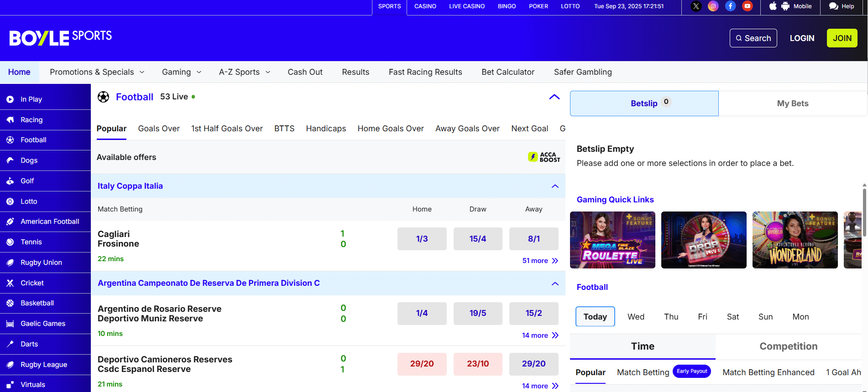This screenshot has height=392, width=868.
Task: Click the Darts icon in sidebar
Action: 10,344
